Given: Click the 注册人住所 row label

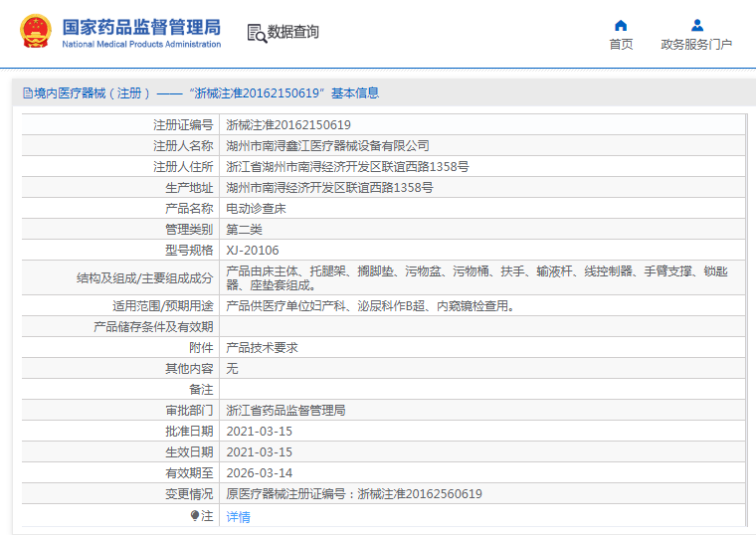Looking at the screenshot, I should 183,167.
